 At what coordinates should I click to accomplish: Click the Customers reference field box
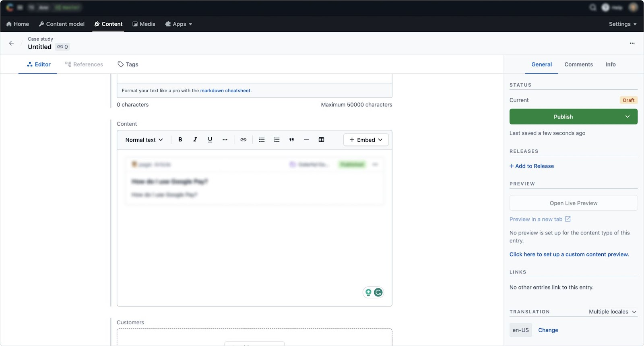(254, 337)
